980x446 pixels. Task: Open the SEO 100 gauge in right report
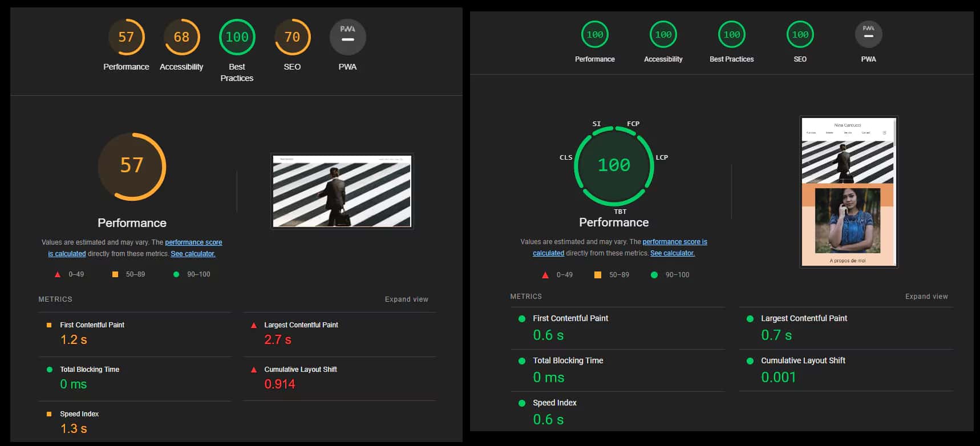[x=800, y=35]
